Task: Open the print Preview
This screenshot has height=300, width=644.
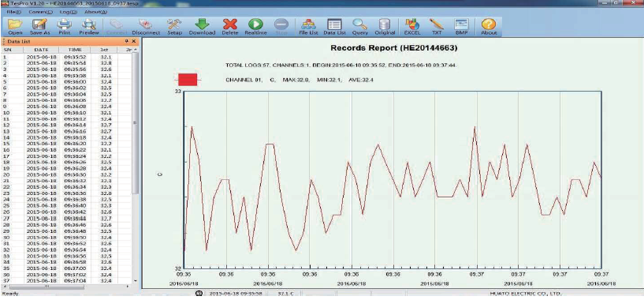Action: point(89,27)
